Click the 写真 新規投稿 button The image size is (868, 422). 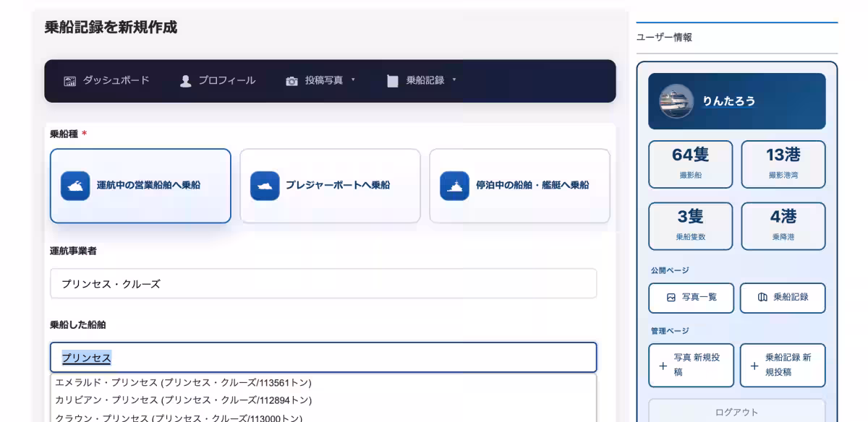(x=692, y=365)
